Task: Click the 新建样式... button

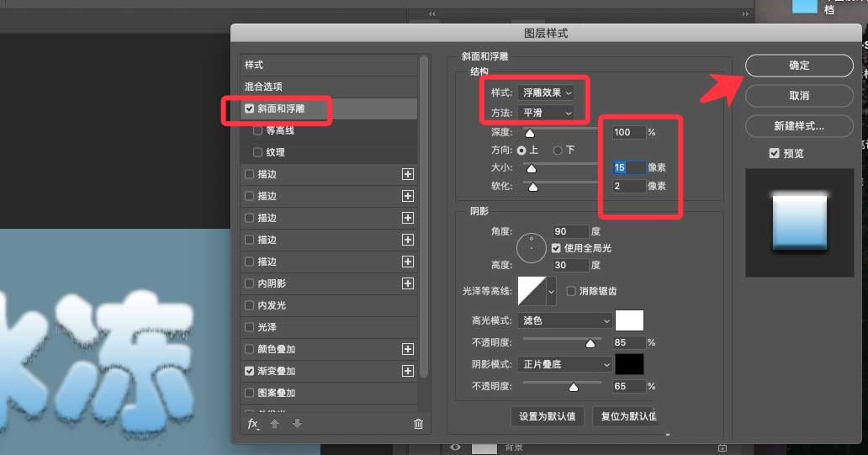Action: 798,126
